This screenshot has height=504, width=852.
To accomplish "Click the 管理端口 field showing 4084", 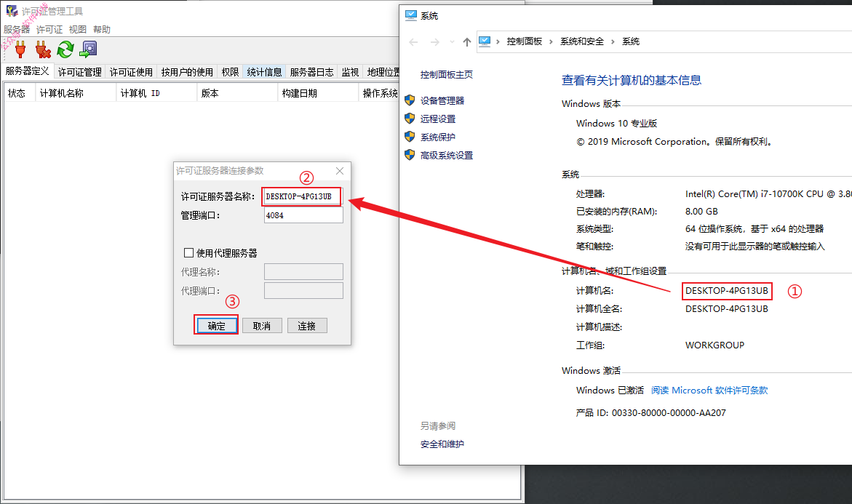I will (303, 215).
